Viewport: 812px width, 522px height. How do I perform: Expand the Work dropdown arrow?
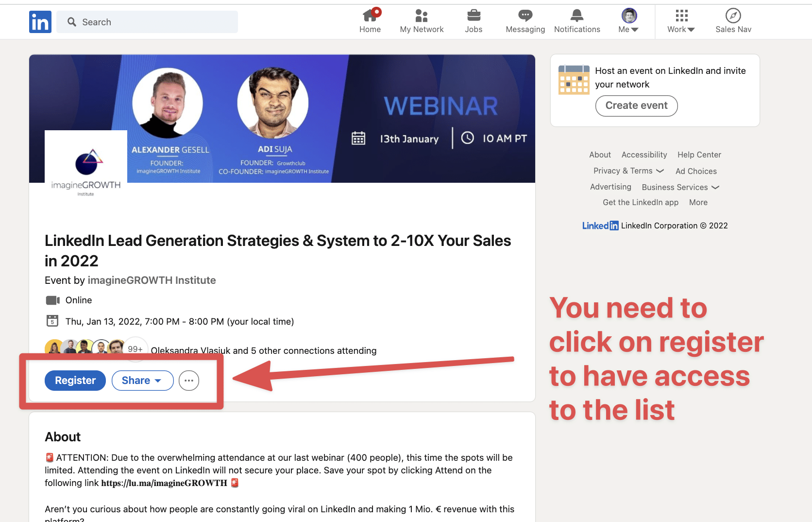click(691, 30)
